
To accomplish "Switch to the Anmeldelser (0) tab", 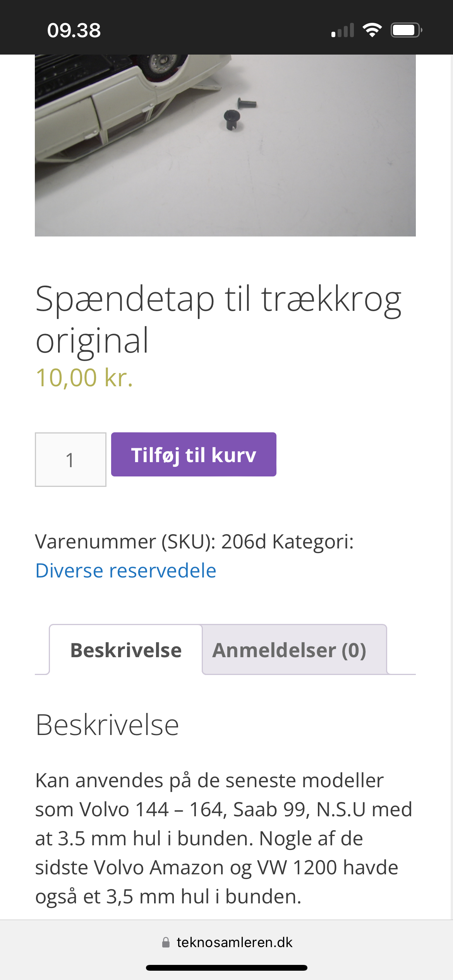I will point(289,650).
